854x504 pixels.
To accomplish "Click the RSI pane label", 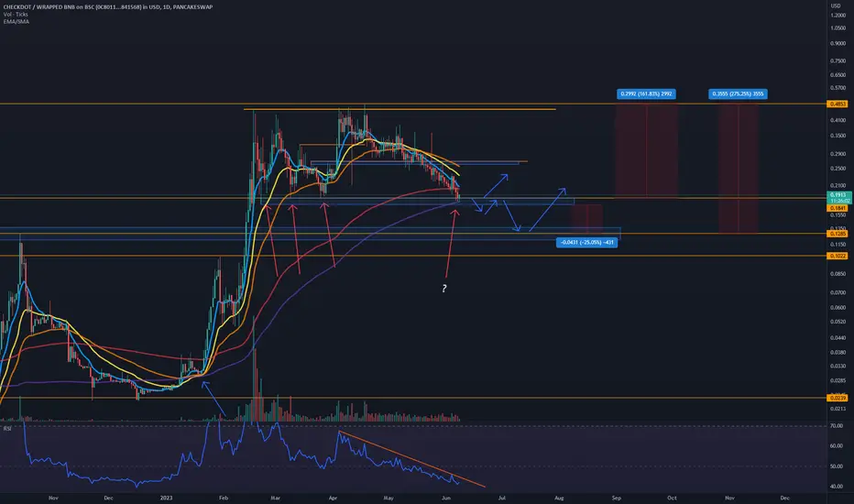I will point(7,429).
